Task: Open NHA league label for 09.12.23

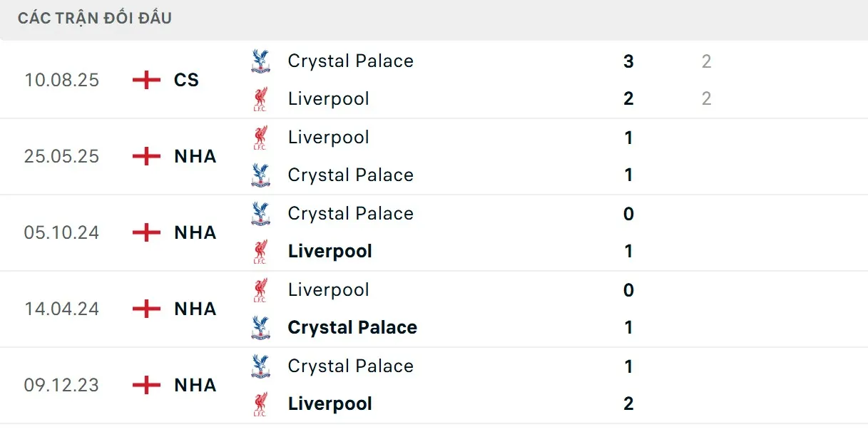Action: 195,385
